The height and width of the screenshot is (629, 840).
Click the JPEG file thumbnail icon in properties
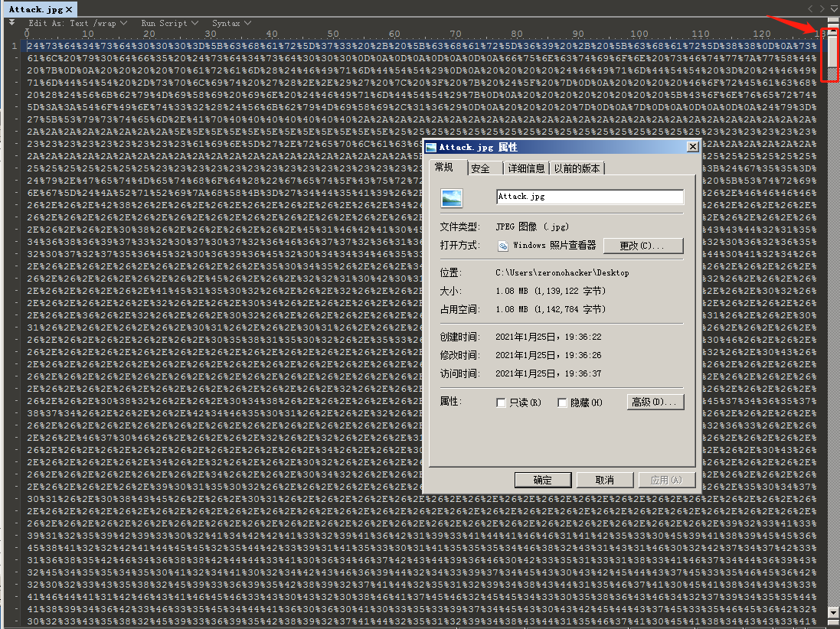(452, 198)
